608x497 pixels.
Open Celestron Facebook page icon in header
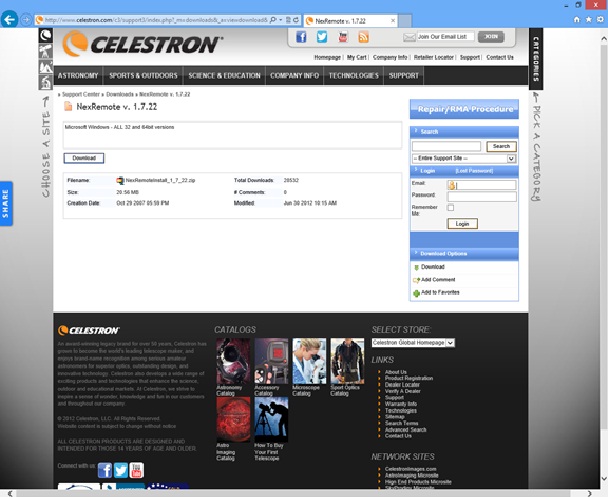[301, 37]
